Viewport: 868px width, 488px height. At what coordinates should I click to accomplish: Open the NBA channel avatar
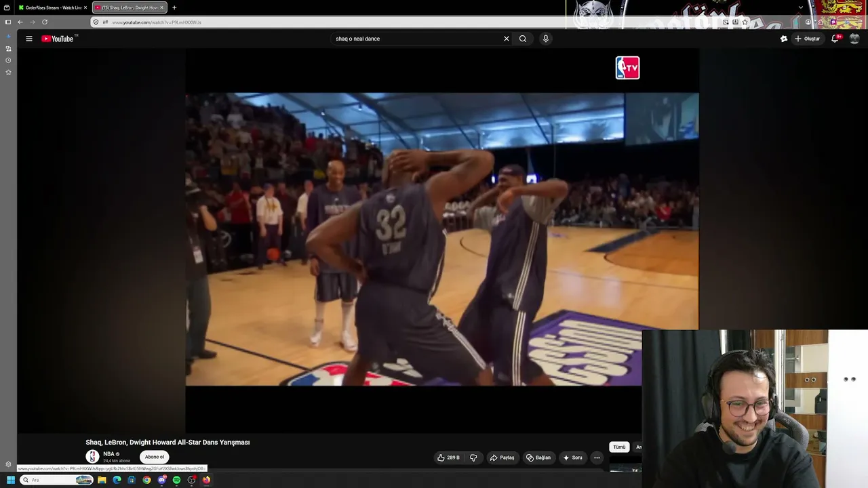click(x=92, y=457)
